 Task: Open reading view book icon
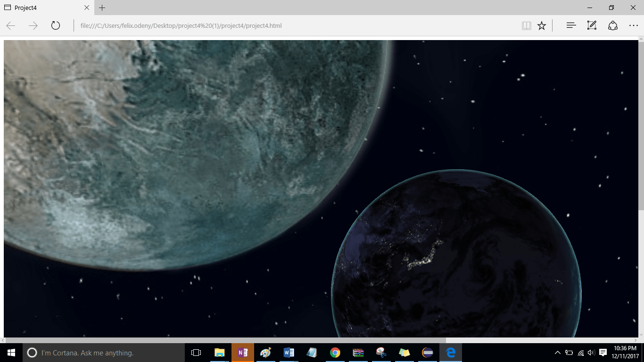coord(527,25)
